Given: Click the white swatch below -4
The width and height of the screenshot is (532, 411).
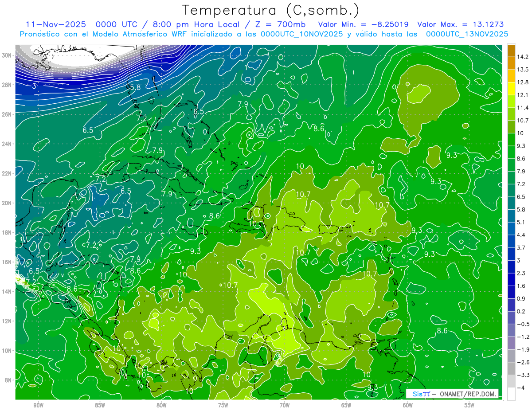Looking at the screenshot, I should tap(511, 394).
